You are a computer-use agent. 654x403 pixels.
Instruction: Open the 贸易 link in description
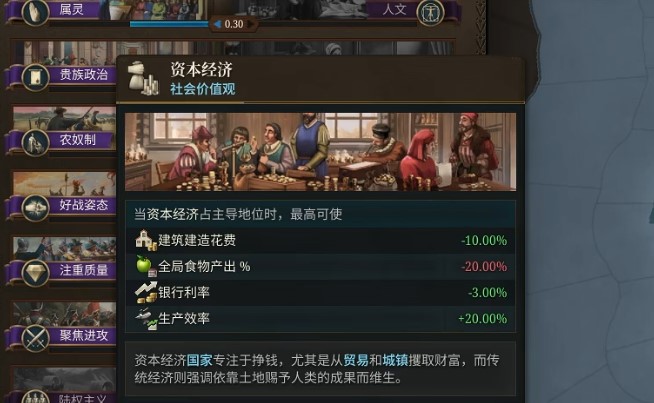(x=356, y=360)
